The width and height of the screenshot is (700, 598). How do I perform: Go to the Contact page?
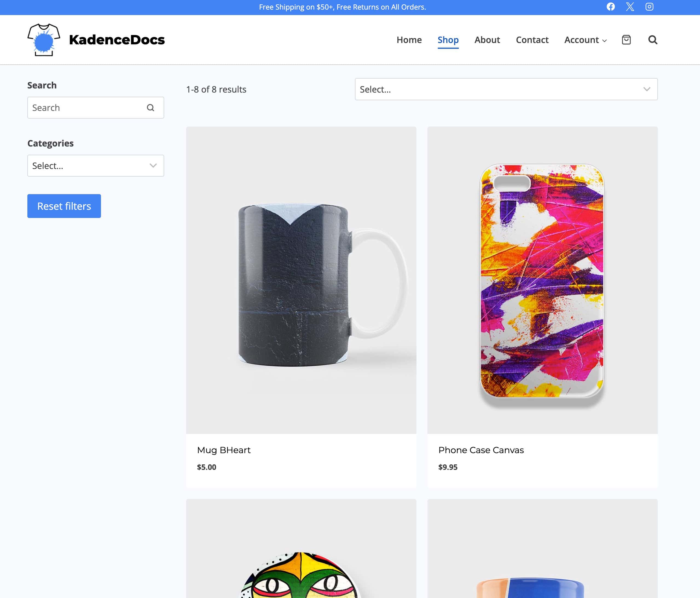pyautogui.click(x=532, y=40)
